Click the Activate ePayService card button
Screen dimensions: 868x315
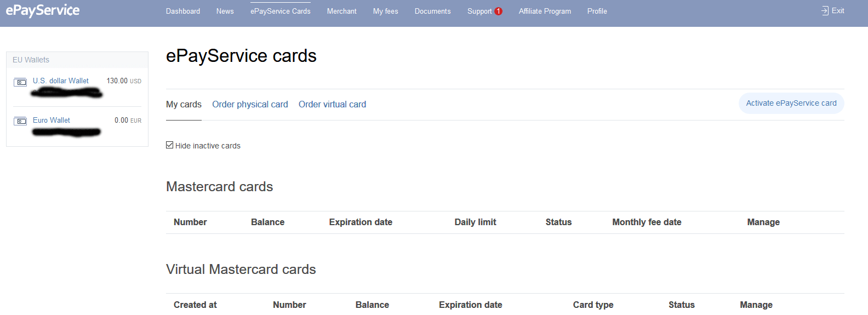tap(791, 103)
